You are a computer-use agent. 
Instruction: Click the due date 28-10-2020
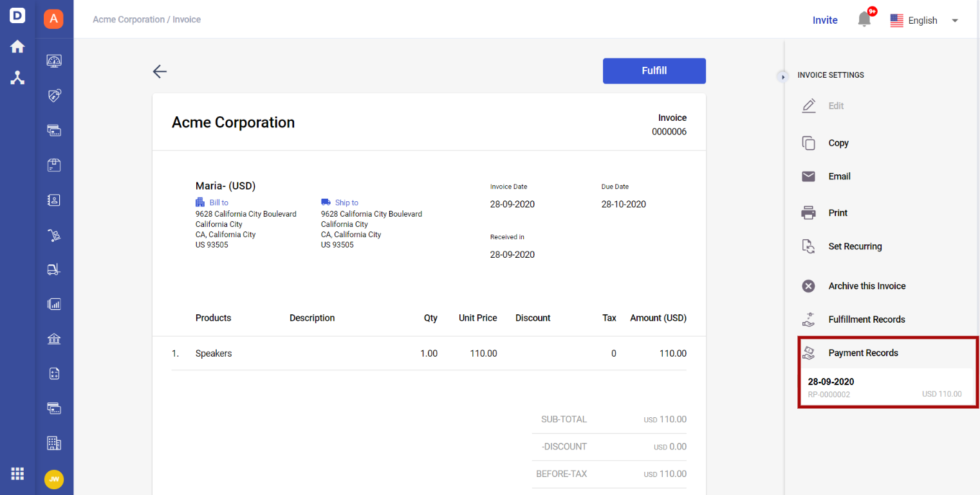point(624,204)
